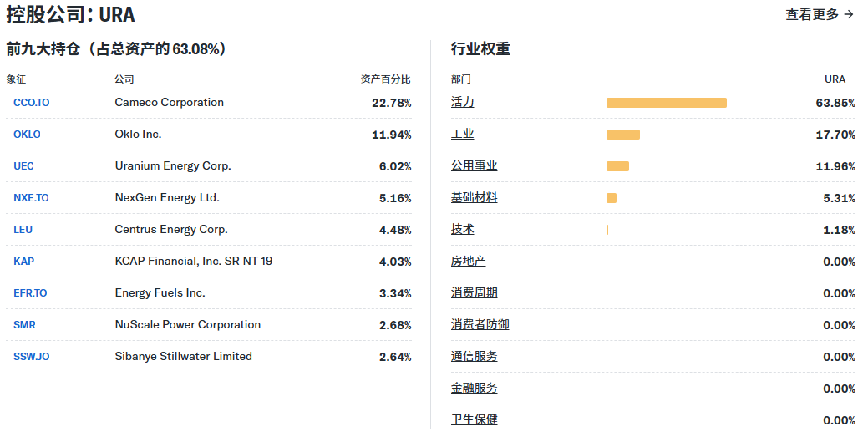868x437 pixels.
Task: Click the 消费周期 sector link
Action: [x=474, y=293]
